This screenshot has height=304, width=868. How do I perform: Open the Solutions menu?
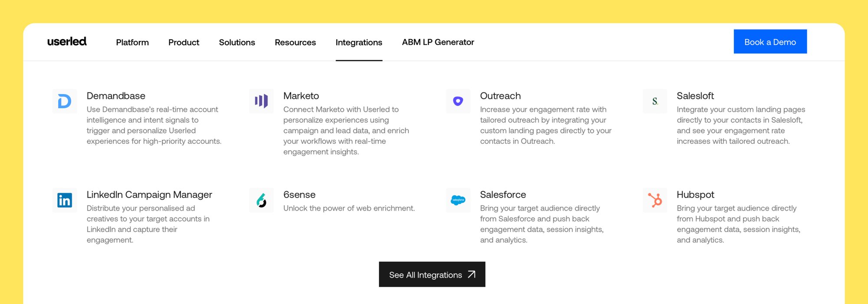pos(237,42)
